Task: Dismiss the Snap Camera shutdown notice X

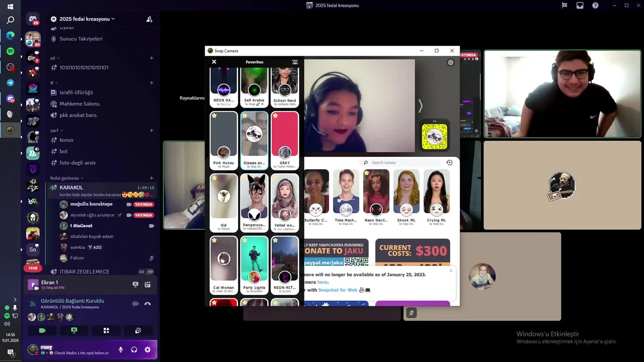Action: click(x=451, y=270)
